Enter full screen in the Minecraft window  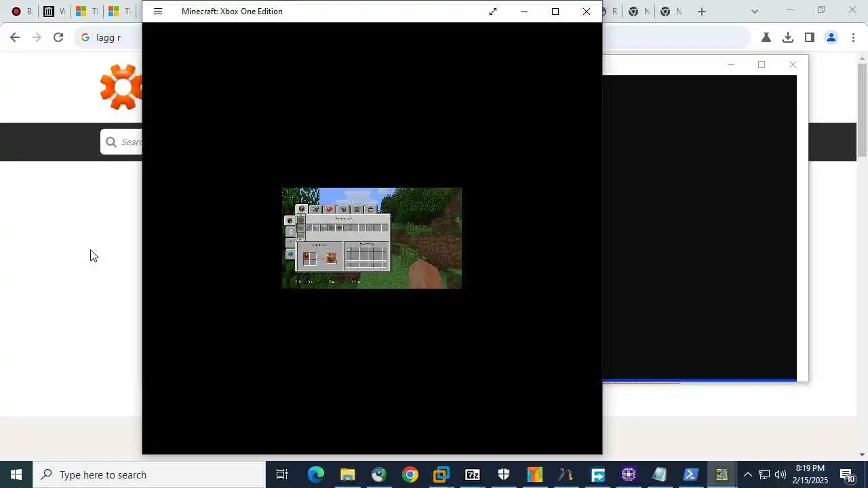click(493, 12)
